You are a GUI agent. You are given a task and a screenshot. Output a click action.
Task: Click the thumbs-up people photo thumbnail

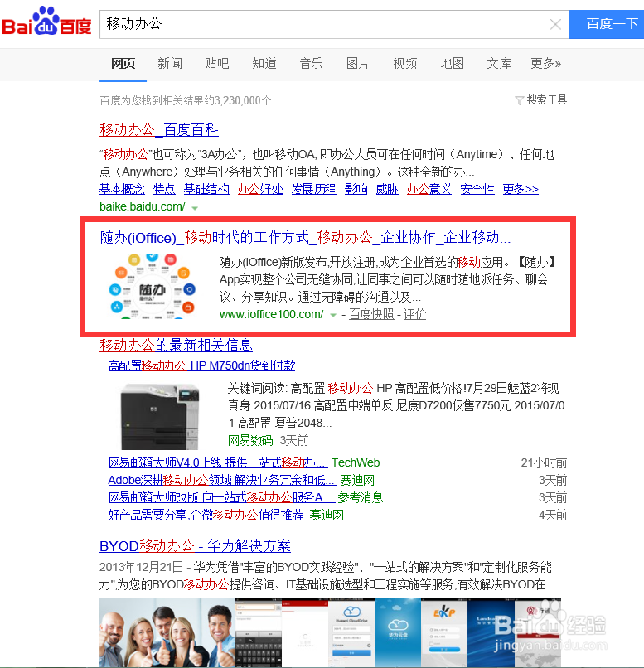coord(167,632)
